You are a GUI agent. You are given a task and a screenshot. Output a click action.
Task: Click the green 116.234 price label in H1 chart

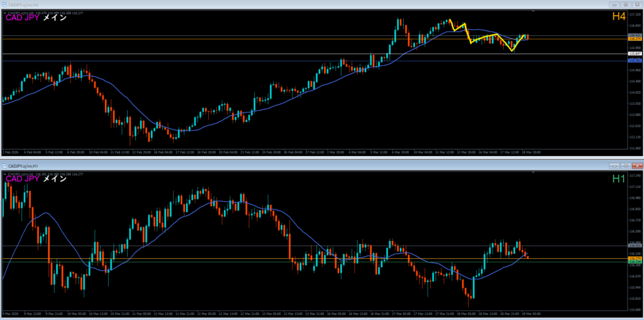pos(635,262)
